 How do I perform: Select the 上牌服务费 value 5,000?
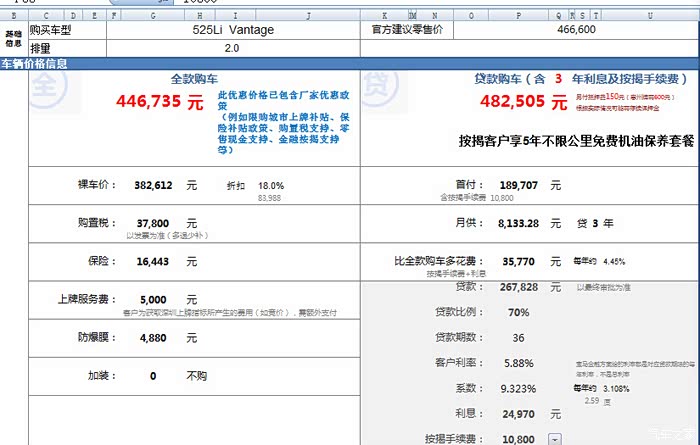click(x=153, y=299)
